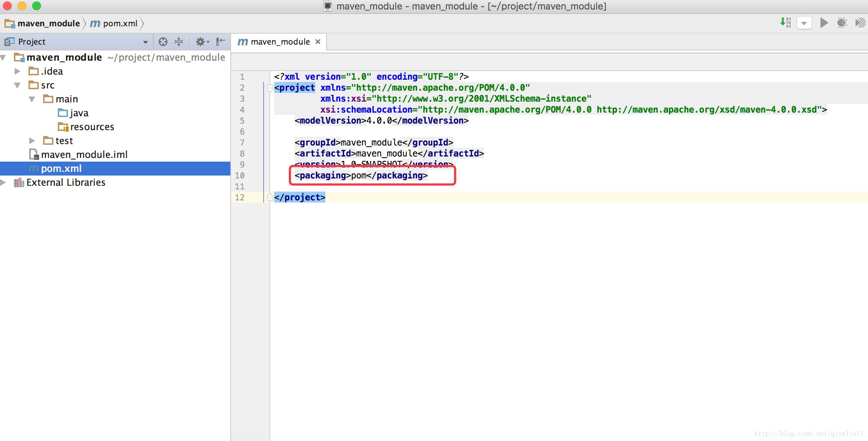Select the maven_module.iml file
Screen dimensions: 868x441
click(x=115, y=155)
